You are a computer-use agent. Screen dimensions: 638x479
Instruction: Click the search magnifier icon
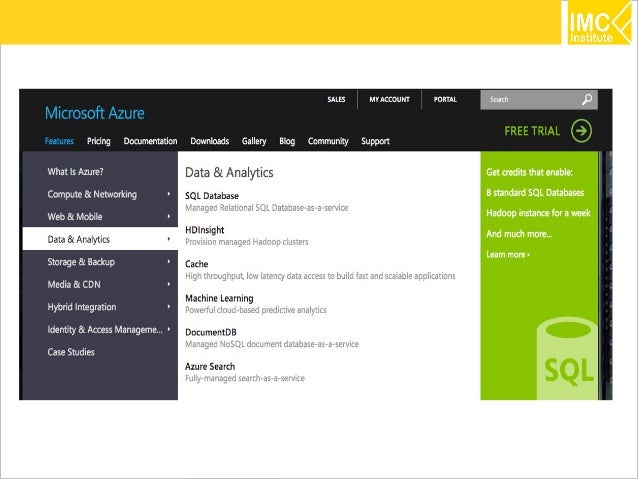587,99
